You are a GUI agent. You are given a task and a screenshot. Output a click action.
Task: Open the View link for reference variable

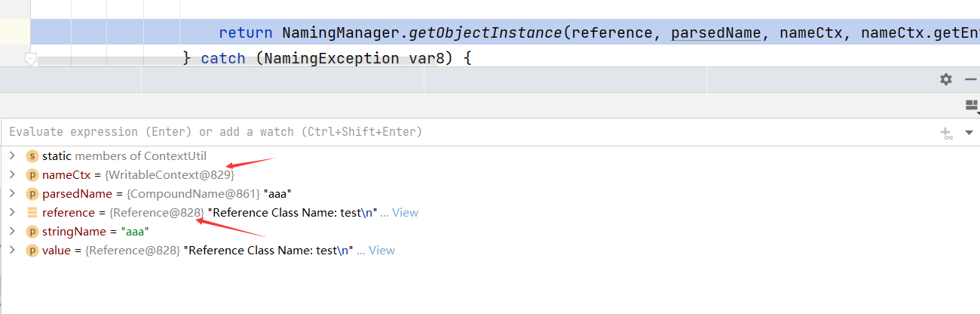(x=405, y=213)
